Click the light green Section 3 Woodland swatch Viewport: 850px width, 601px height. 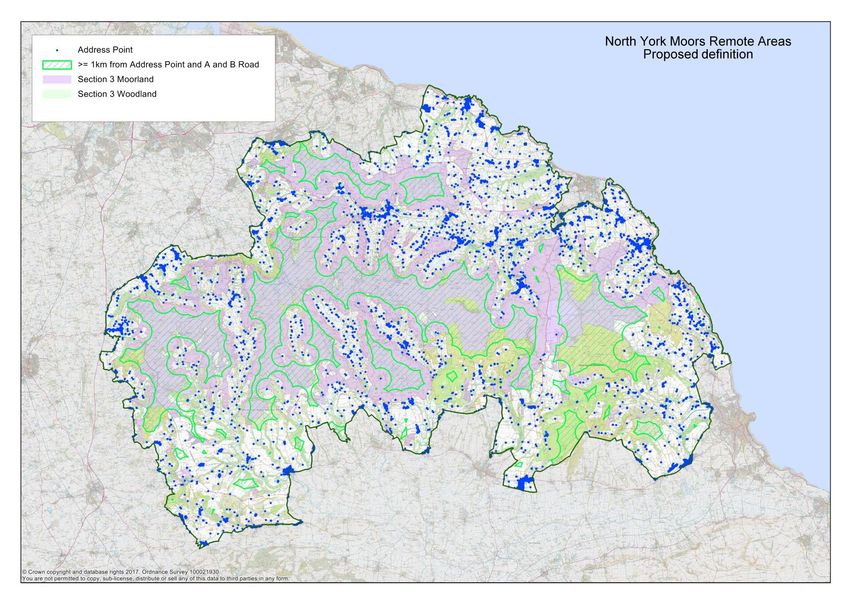pos(57,94)
